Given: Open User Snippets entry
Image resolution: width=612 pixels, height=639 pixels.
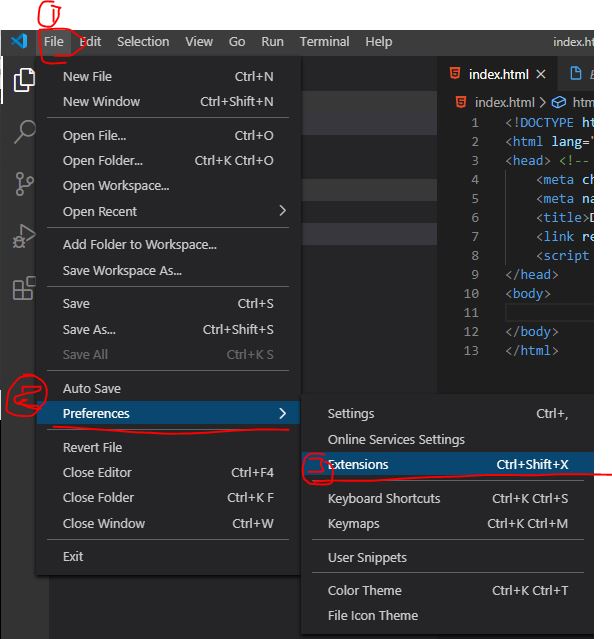Looking at the screenshot, I should pos(447,557).
